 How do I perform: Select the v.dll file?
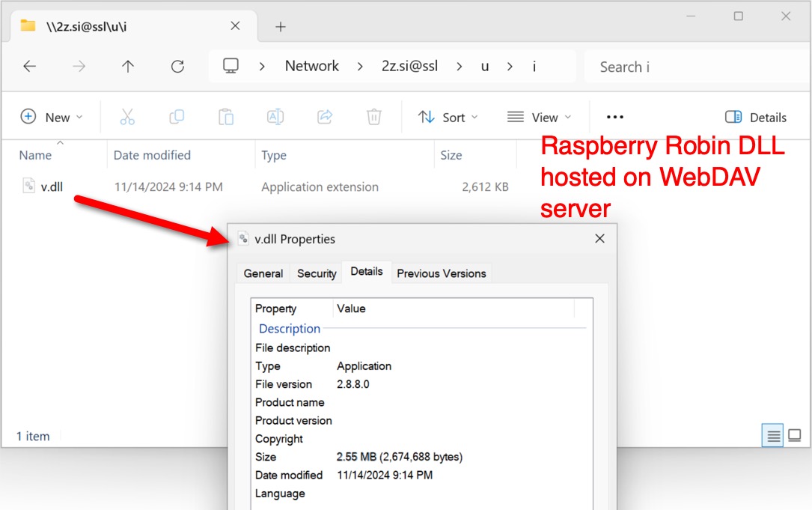[52, 186]
